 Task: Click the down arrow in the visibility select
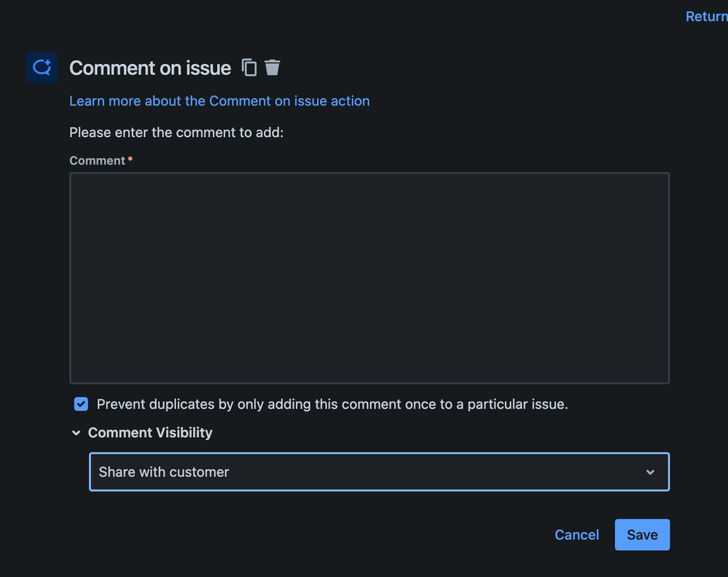point(650,472)
